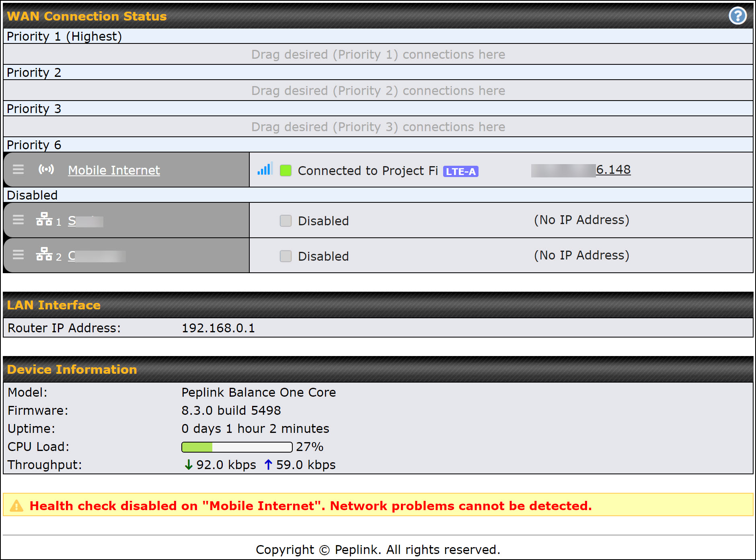Click the cellular antenna icon
The image size is (756, 560).
point(46,169)
